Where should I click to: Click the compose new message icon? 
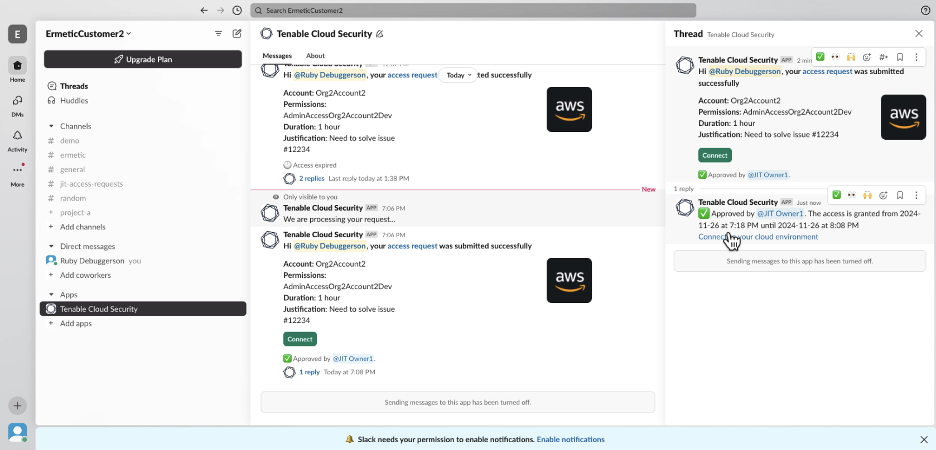pyautogui.click(x=237, y=34)
